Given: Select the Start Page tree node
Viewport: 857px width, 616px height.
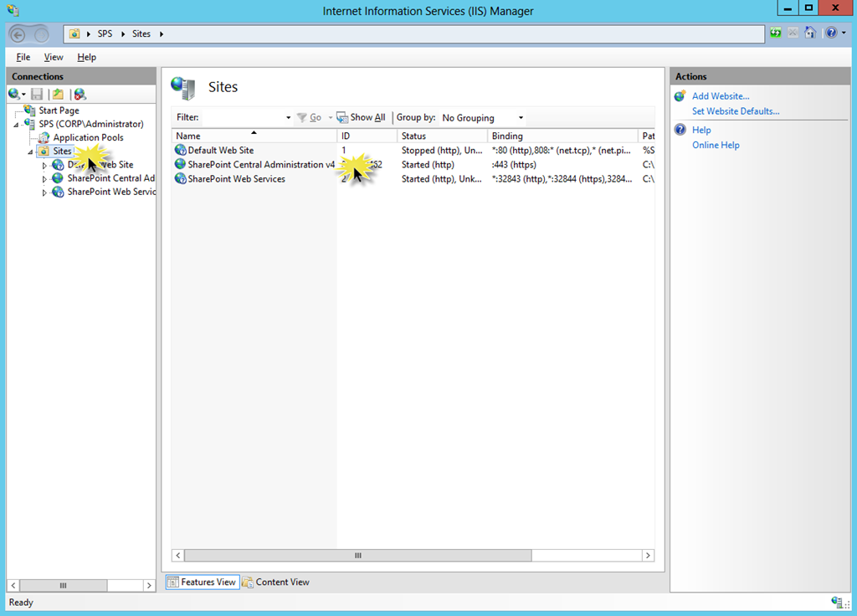Looking at the screenshot, I should [59, 110].
